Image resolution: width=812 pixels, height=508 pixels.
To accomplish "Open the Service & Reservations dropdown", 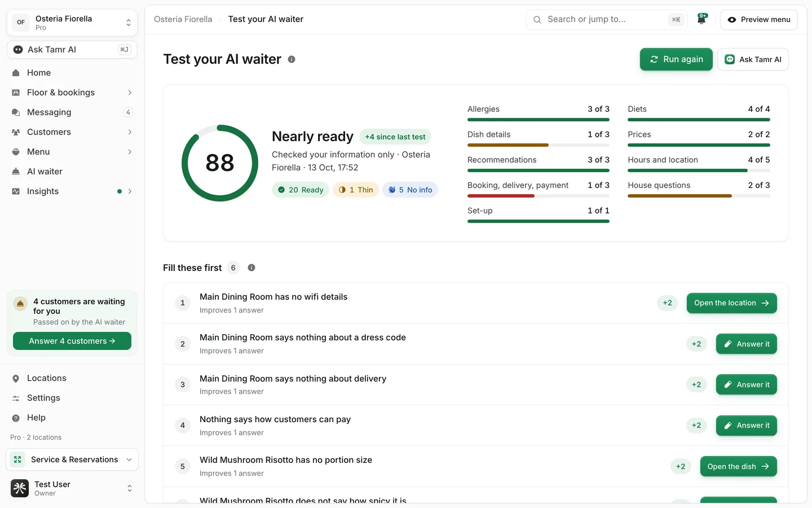I will coord(72,459).
